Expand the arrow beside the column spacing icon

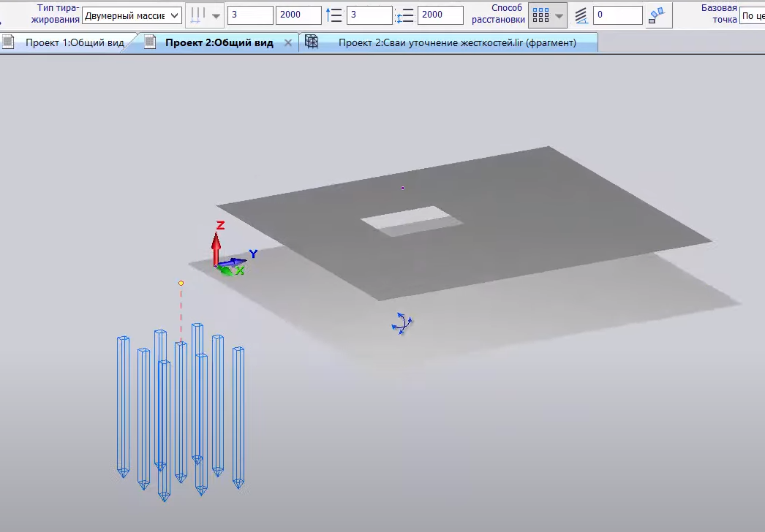pos(216,16)
